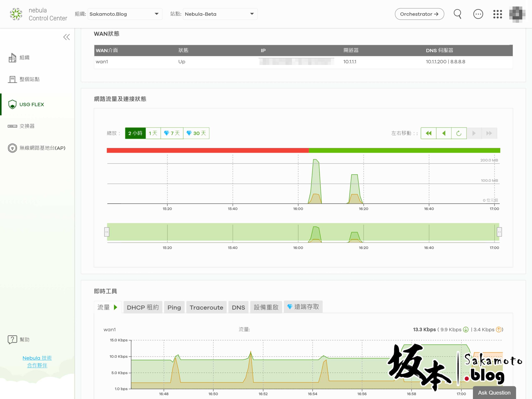Move chart forward with right arrow
The height and width of the screenshot is (399, 532).
(x=474, y=133)
